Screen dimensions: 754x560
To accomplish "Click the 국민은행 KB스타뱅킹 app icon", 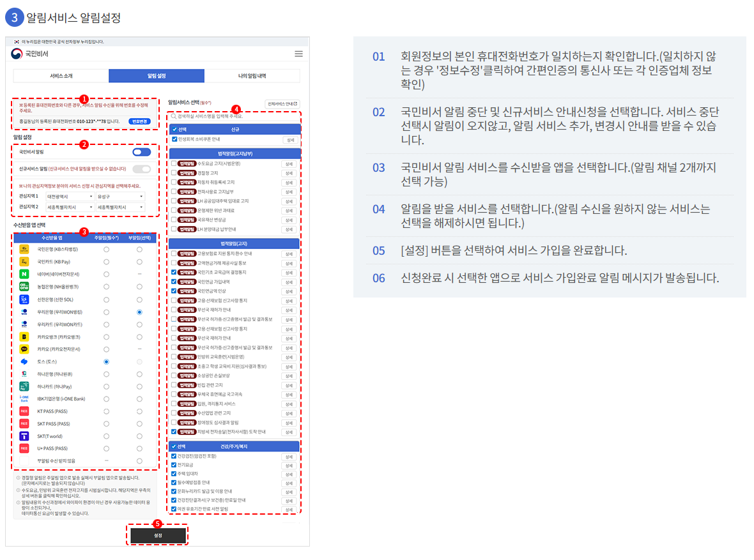I will coord(24,249).
